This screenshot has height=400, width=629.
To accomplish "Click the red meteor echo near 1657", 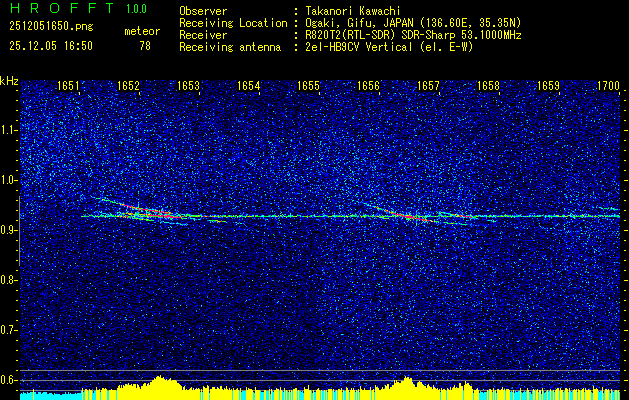I will (409, 217).
